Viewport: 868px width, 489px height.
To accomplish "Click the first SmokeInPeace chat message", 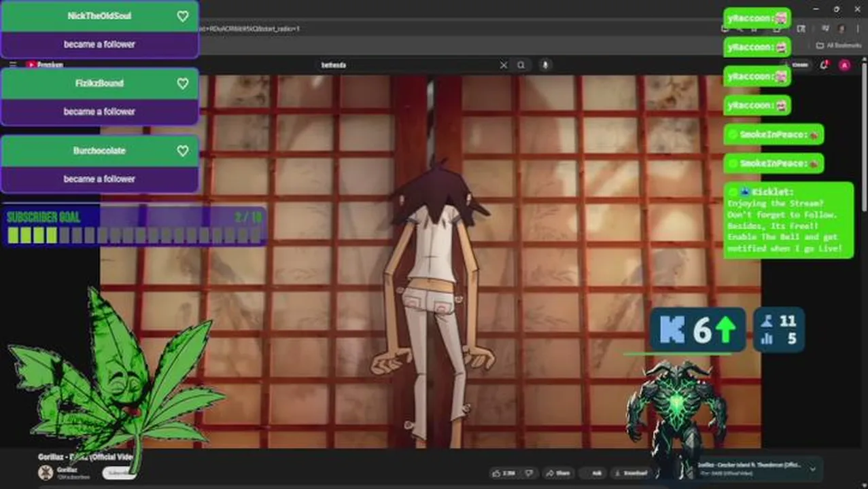I will (774, 134).
